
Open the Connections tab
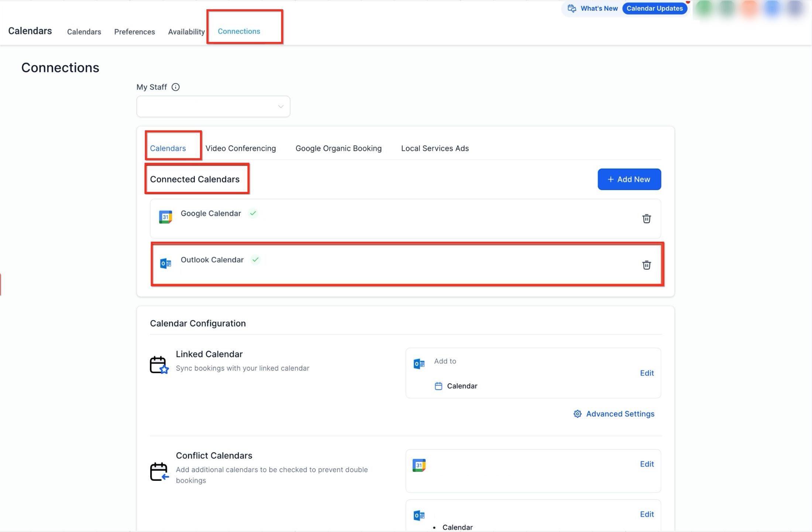[239, 31]
